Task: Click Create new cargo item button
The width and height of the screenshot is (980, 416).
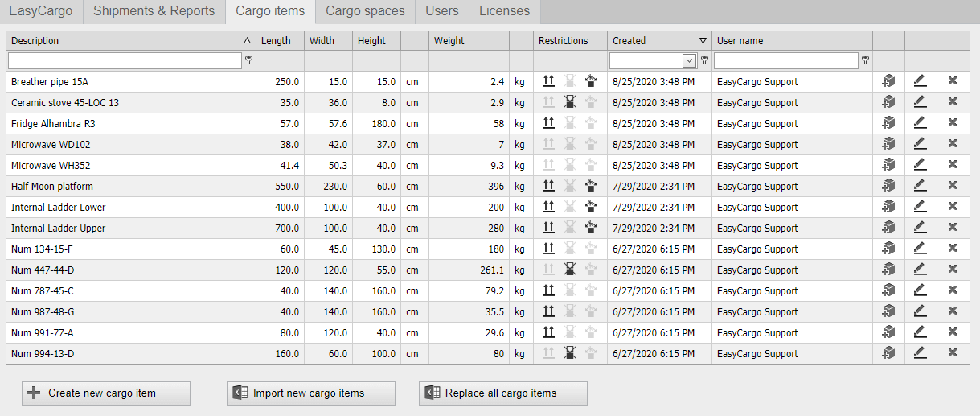Action: point(105,393)
